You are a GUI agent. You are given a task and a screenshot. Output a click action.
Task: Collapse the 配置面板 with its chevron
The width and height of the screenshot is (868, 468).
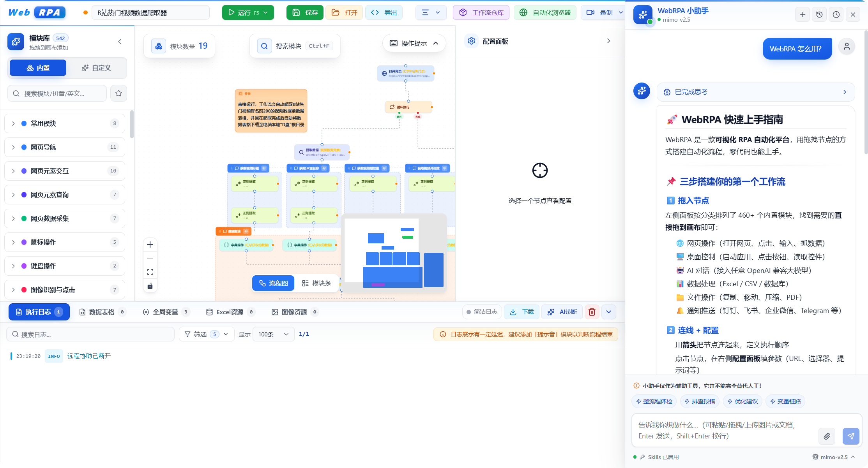609,41
